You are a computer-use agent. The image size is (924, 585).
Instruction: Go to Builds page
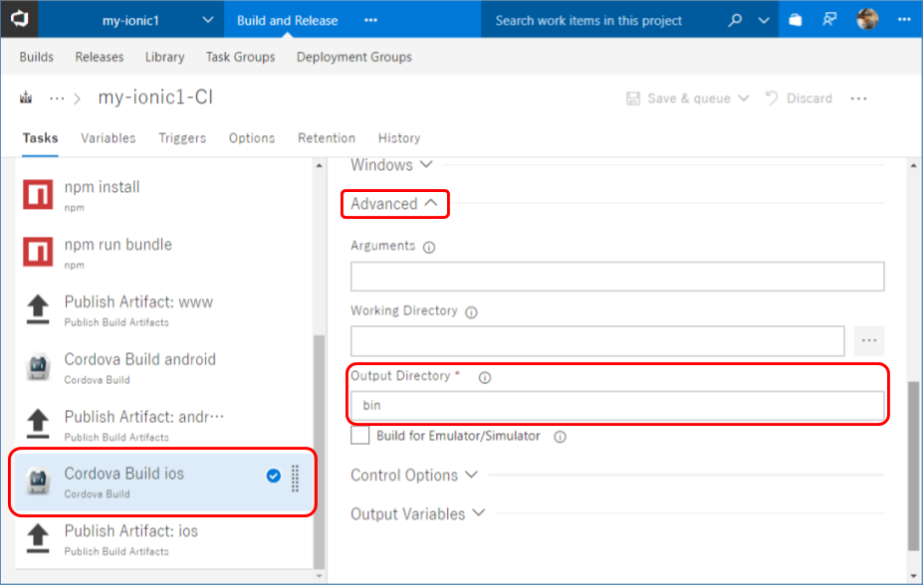coord(37,57)
